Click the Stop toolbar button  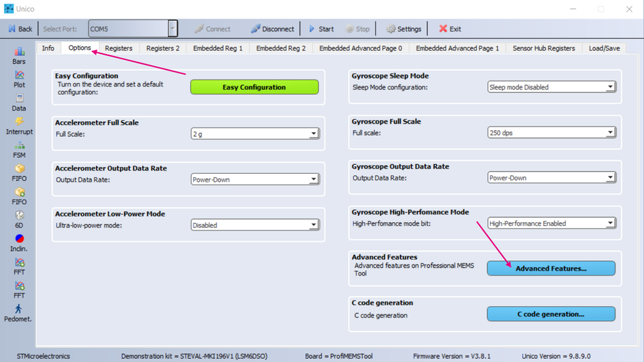pos(357,29)
